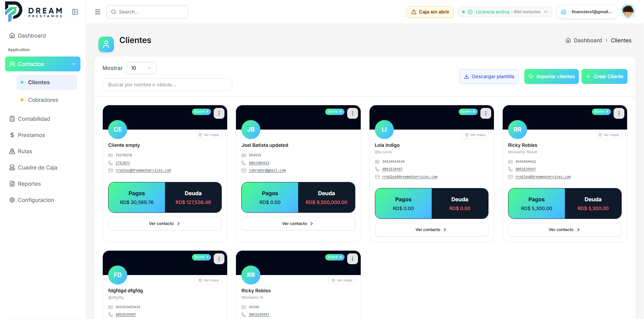Click Buscar por nombre o cédula field
Image resolution: width=644 pixels, height=319 pixels.
tap(167, 85)
